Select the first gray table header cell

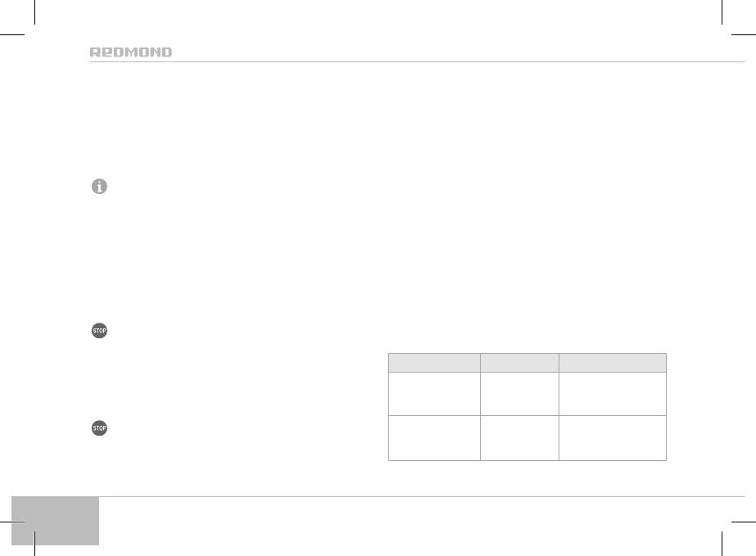434,363
